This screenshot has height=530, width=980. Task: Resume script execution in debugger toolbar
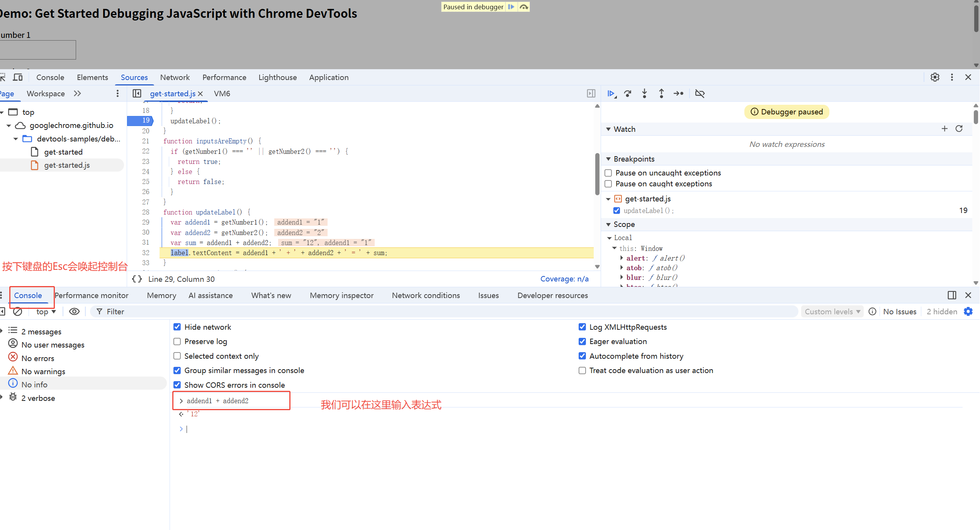click(x=611, y=94)
